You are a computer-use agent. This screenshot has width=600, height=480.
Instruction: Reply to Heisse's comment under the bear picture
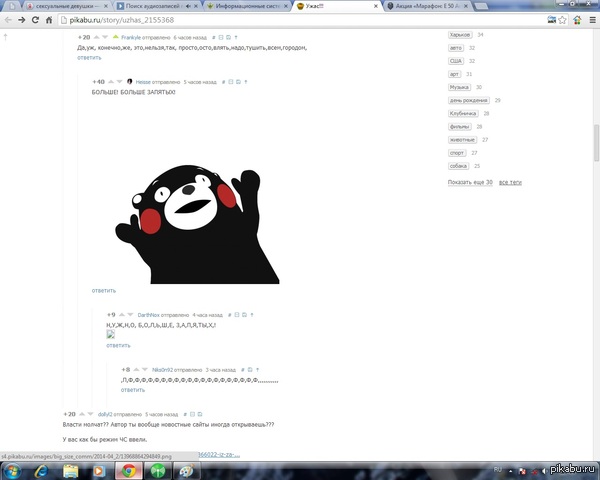[104, 291]
